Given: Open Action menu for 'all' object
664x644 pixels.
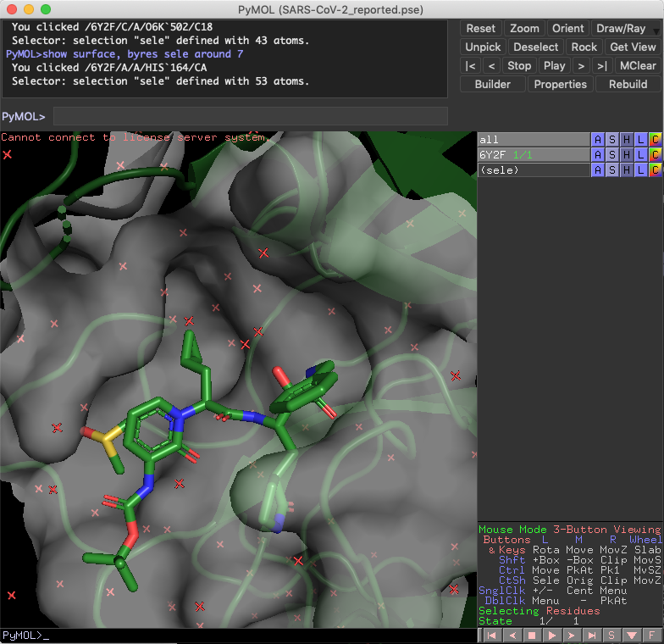Looking at the screenshot, I should click(x=598, y=139).
